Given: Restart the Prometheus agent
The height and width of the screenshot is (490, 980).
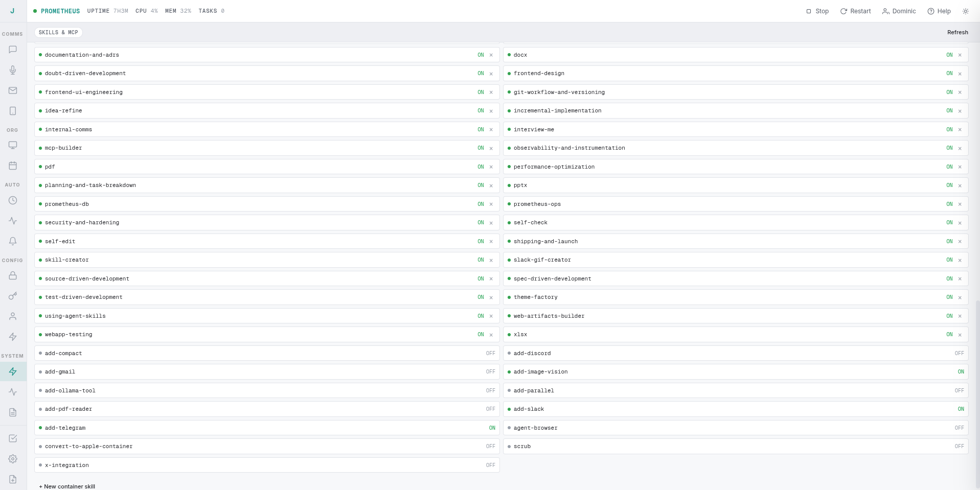Looking at the screenshot, I should (x=856, y=11).
